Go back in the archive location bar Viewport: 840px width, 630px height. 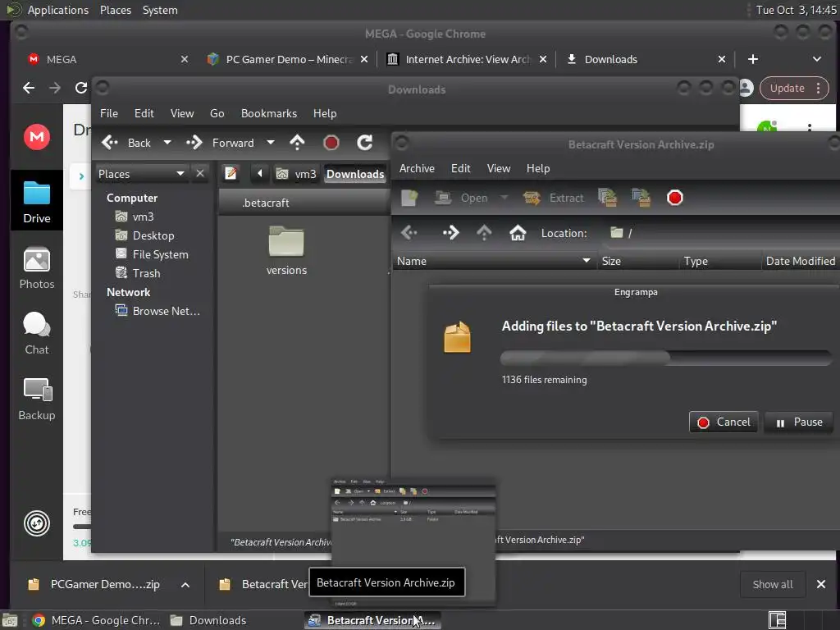(409, 232)
